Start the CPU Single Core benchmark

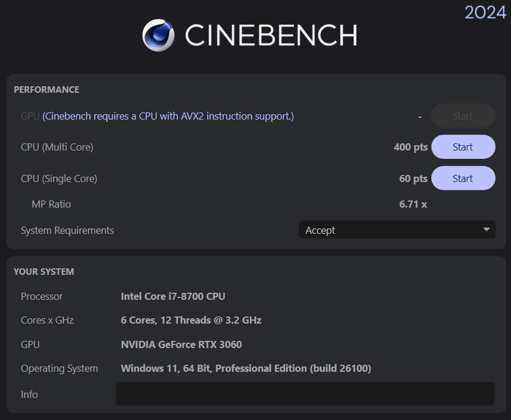pyautogui.click(x=463, y=178)
